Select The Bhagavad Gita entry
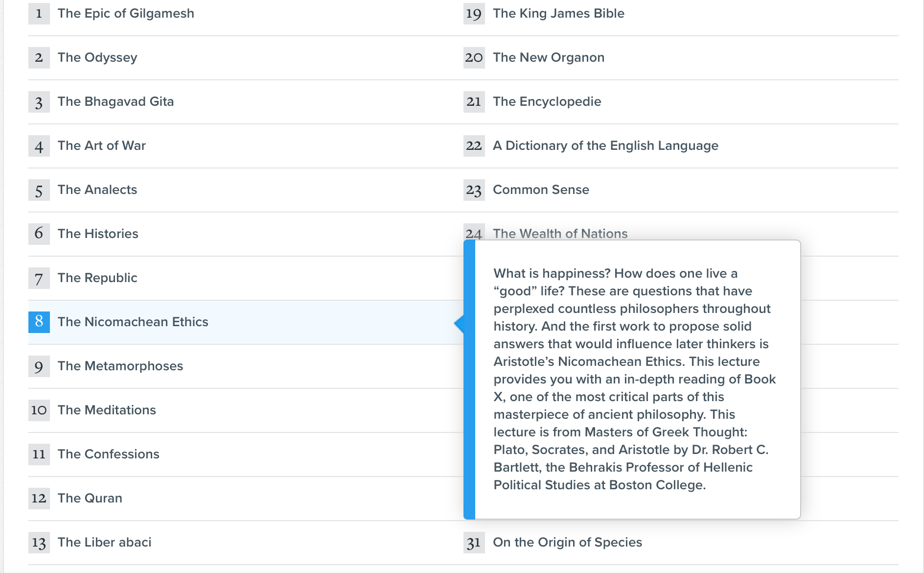Viewport: 924px width, 573px height. (x=115, y=102)
